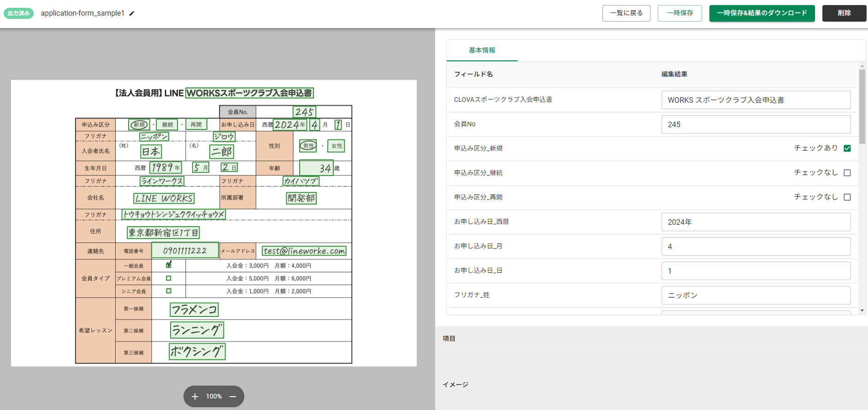
Task: Zoom out with the minus icon
Action: [233, 397]
